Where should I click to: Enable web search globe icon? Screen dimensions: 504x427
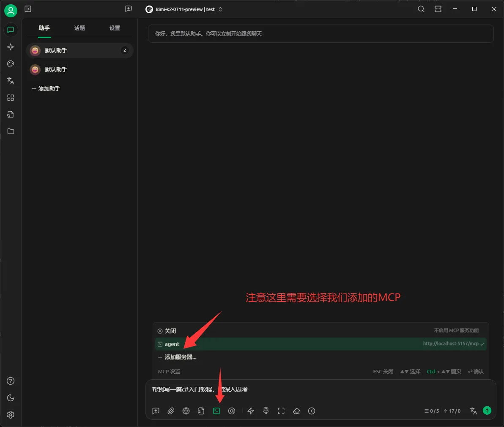point(186,411)
